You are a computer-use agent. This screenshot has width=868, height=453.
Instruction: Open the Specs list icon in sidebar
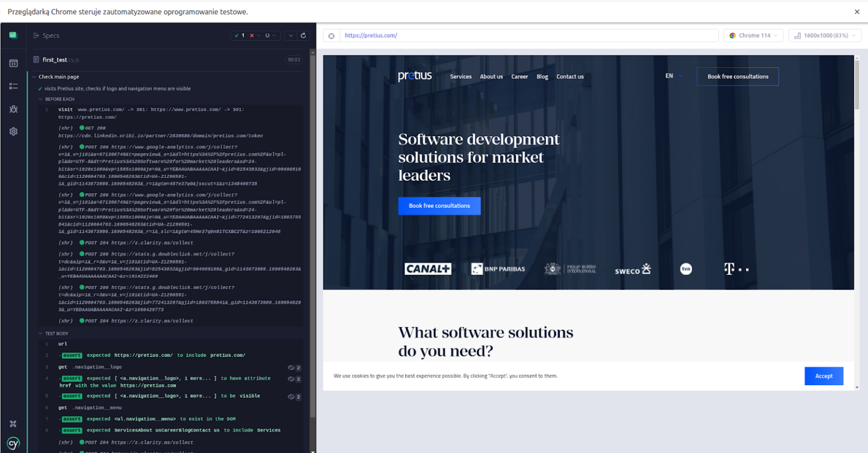(14, 63)
